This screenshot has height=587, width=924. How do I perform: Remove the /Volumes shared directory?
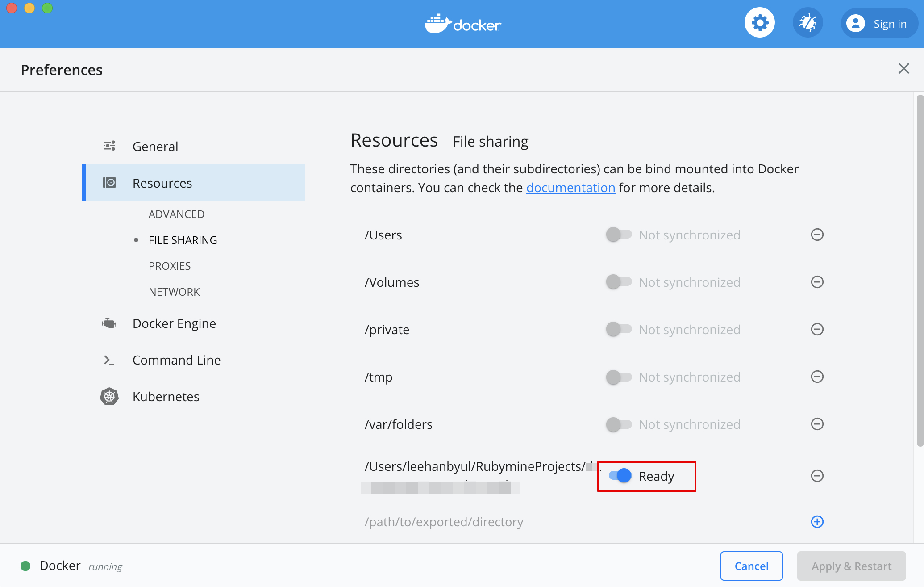click(x=817, y=282)
